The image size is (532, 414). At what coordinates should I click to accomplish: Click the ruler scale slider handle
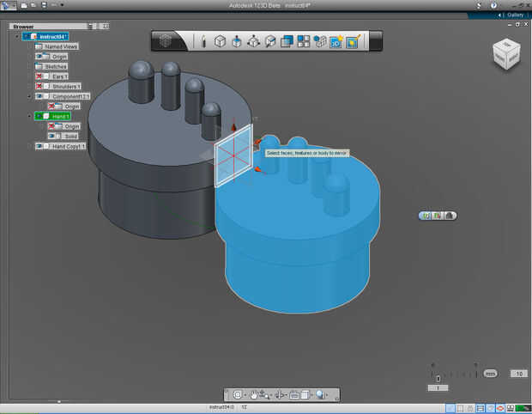coord(438,378)
